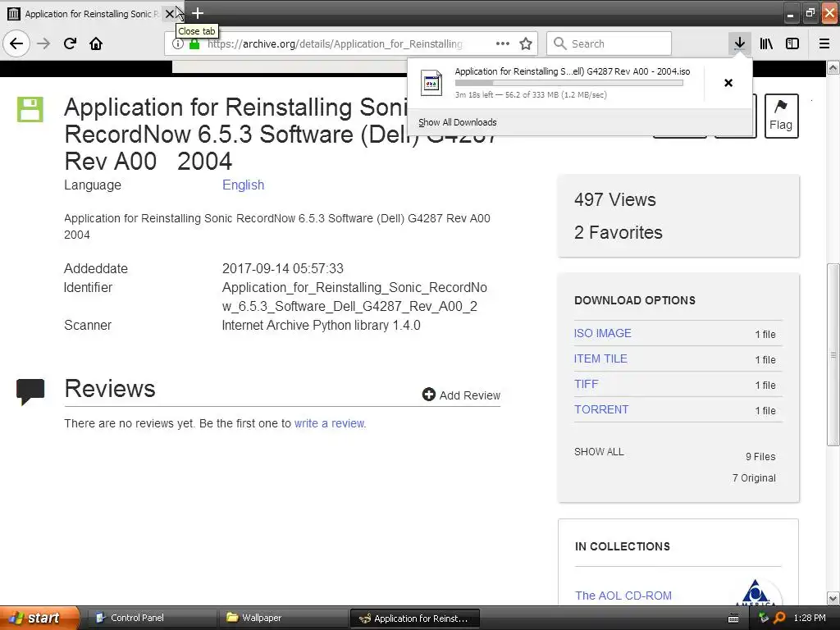Click the 497 Views text
This screenshot has height=630, width=840.
pyautogui.click(x=615, y=199)
